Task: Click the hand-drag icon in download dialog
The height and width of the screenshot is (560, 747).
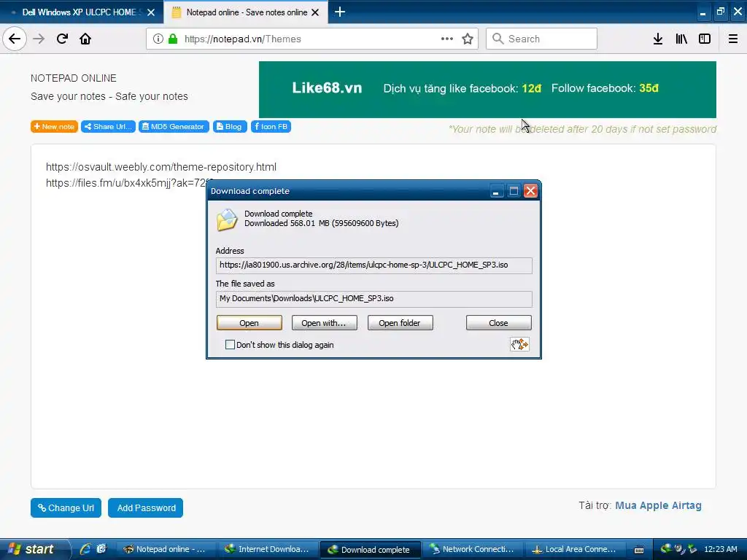Action: (519, 344)
